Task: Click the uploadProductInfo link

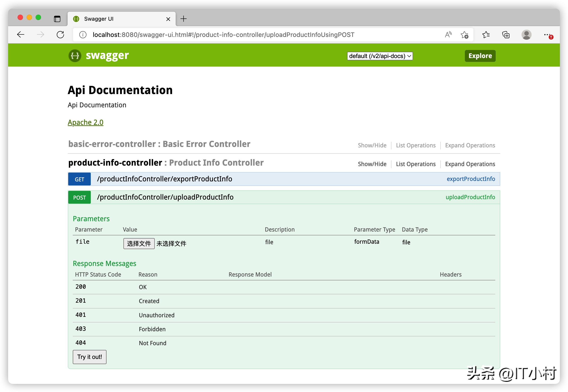Action: pos(470,197)
